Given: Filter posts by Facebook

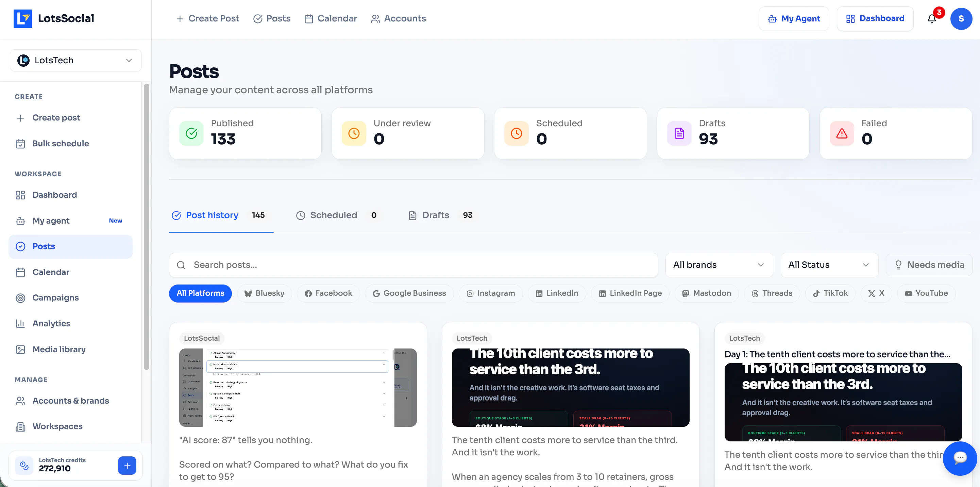Looking at the screenshot, I should tap(328, 293).
